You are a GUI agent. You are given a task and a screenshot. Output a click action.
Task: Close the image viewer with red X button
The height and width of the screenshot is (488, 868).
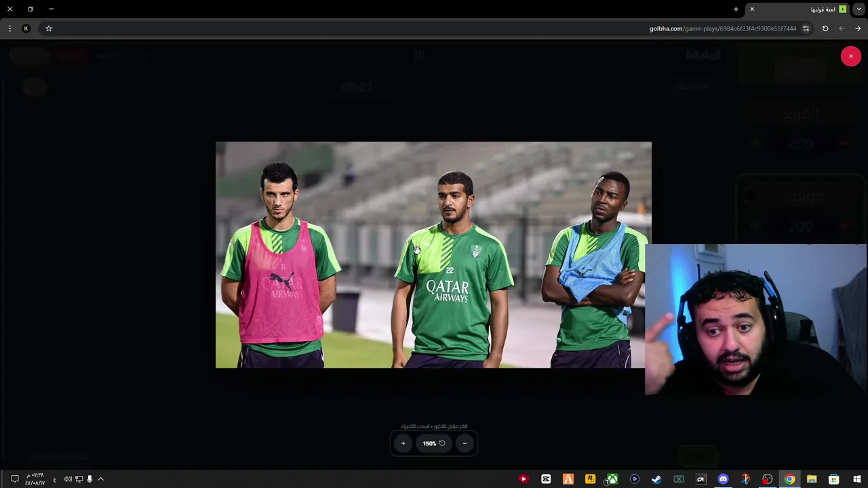click(851, 56)
